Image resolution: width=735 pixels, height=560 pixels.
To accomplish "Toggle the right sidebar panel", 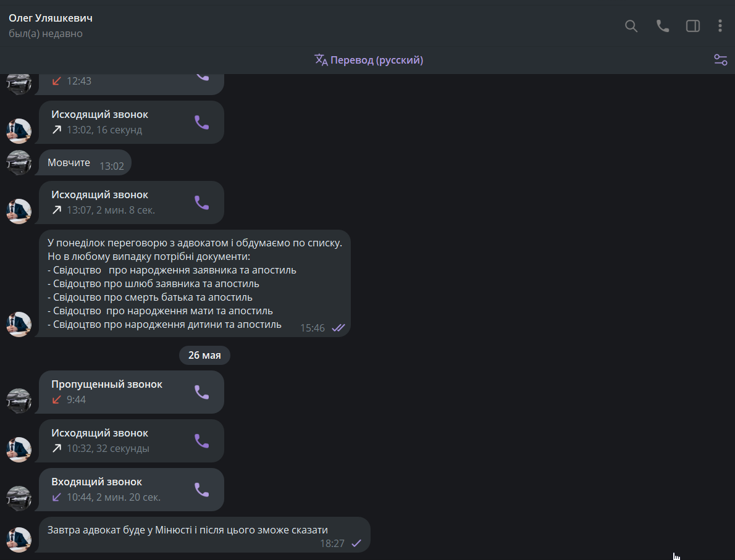I will tap(693, 26).
